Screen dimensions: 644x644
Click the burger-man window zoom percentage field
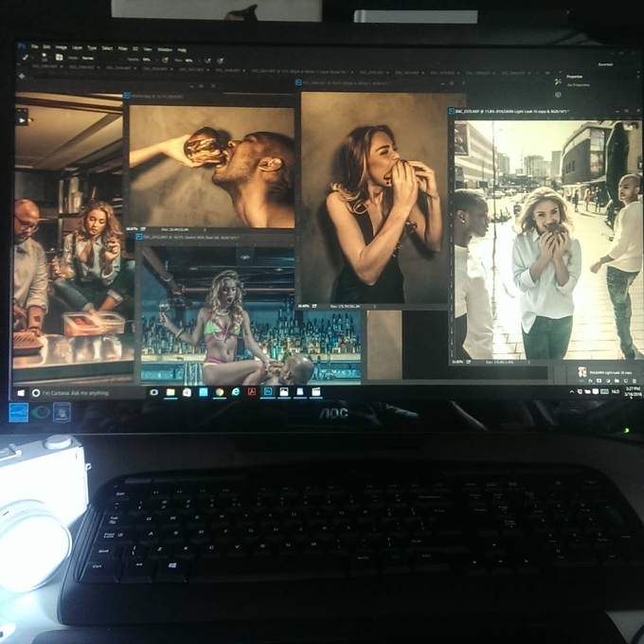pyautogui.click(x=132, y=229)
